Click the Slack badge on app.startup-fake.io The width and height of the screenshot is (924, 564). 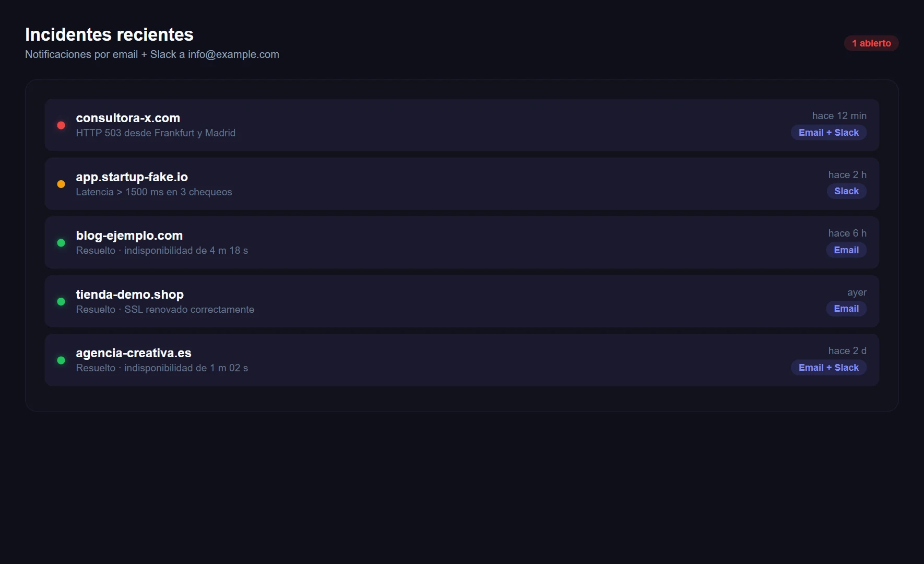(846, 191)
